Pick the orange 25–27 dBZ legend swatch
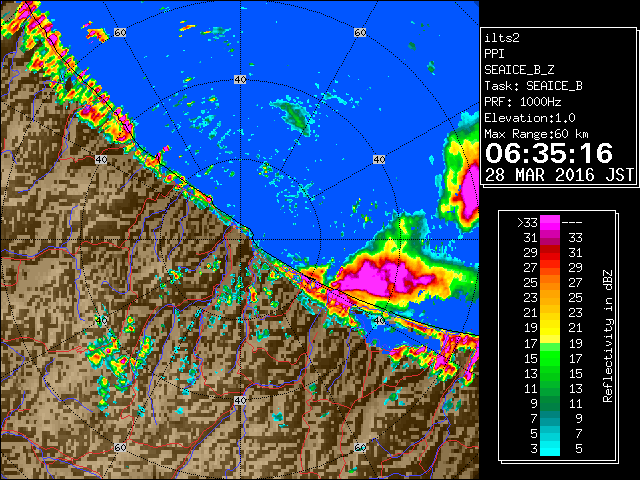 (x=550, y=283)
